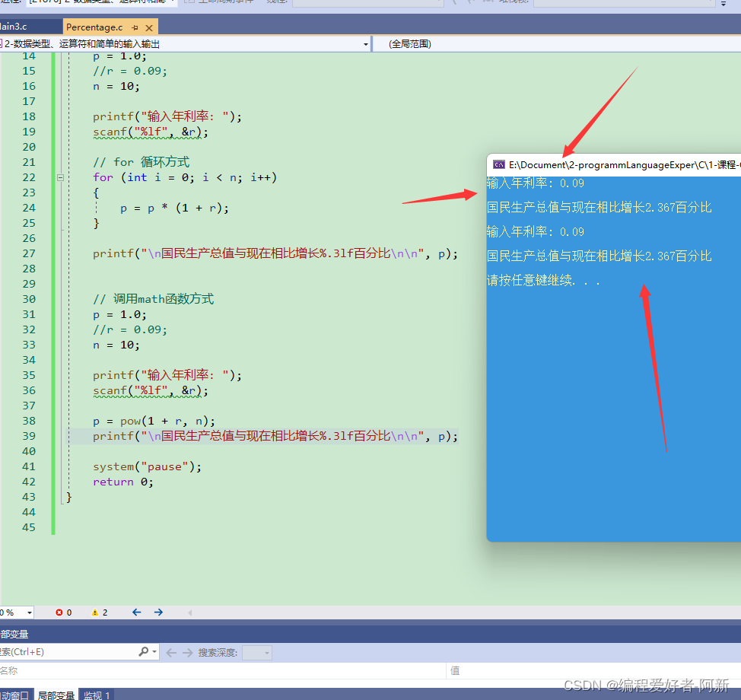Click the locals search box (Ctrl+E)
The width and height of the screenshot is (741, 700).
click(x=68, y=652)
